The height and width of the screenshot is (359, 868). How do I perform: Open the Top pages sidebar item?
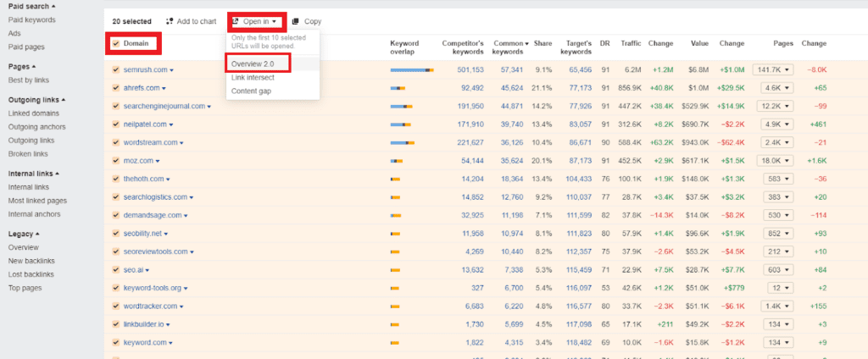pyautogui.click(x=25, y=288)
